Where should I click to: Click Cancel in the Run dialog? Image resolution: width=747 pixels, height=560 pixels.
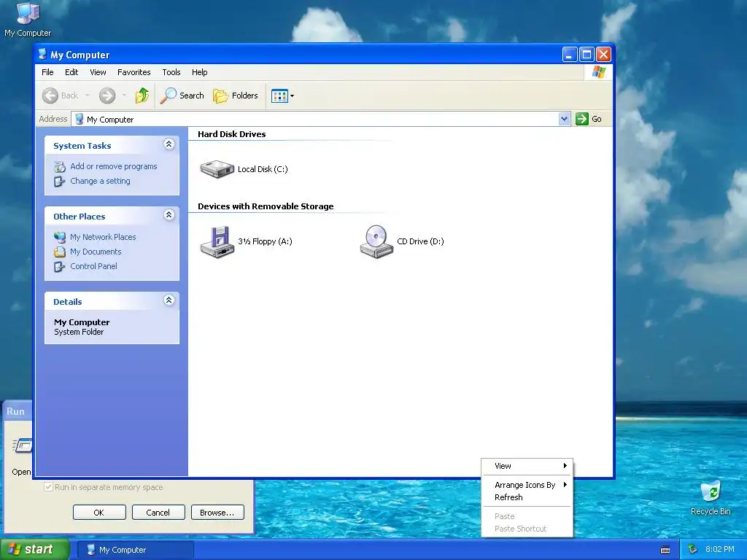(158, 513)
